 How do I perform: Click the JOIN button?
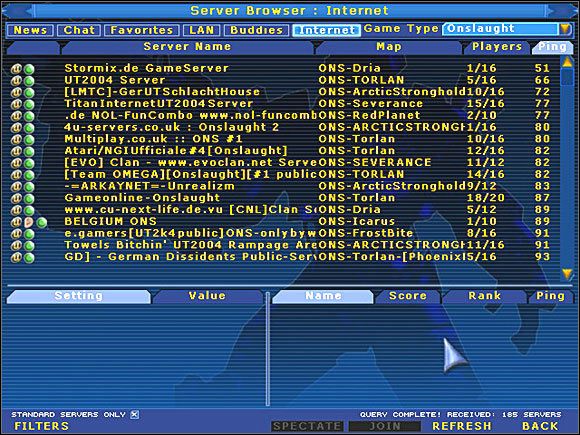pos(385,426)
